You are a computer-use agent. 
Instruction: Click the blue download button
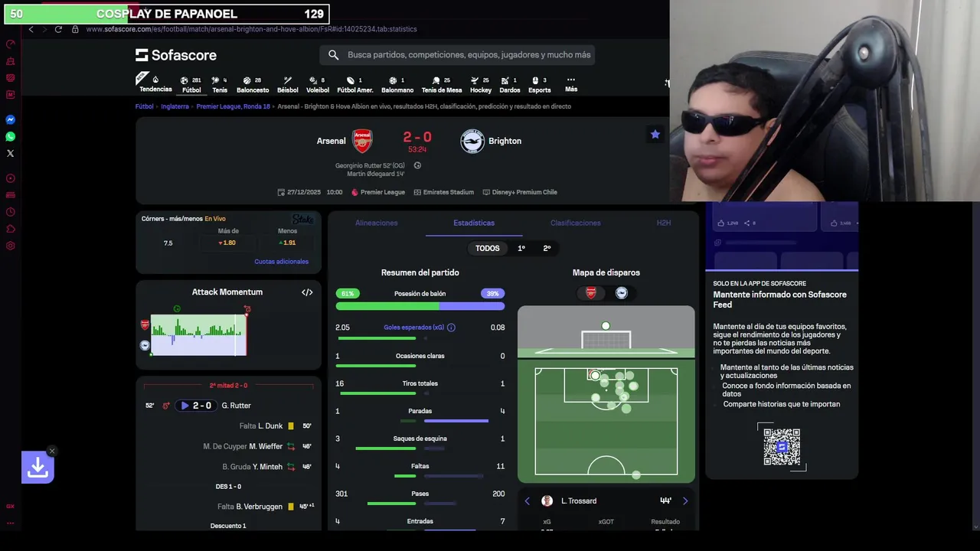click(x=38, y=467)
